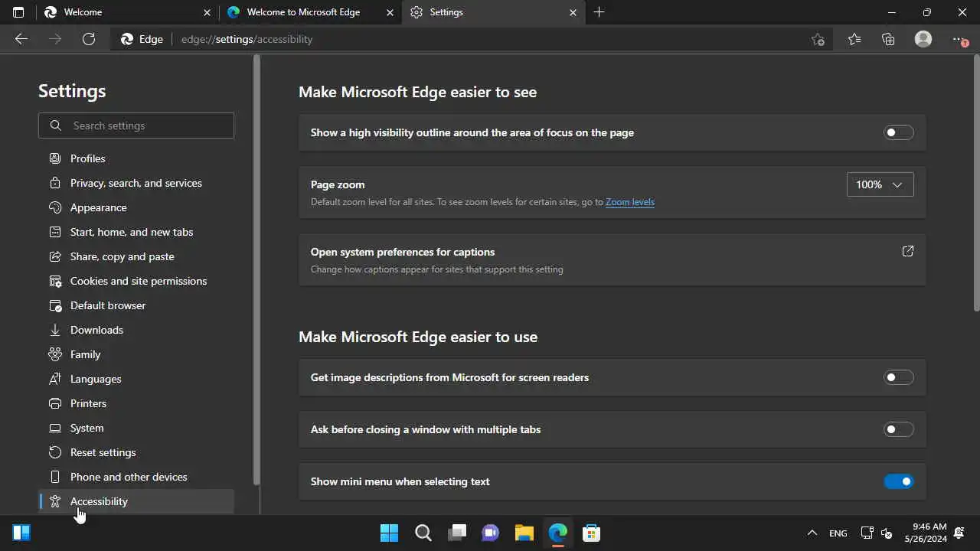Click the Appearance palette icon
This screenshot has height=551, width=980.
(54, 207)
